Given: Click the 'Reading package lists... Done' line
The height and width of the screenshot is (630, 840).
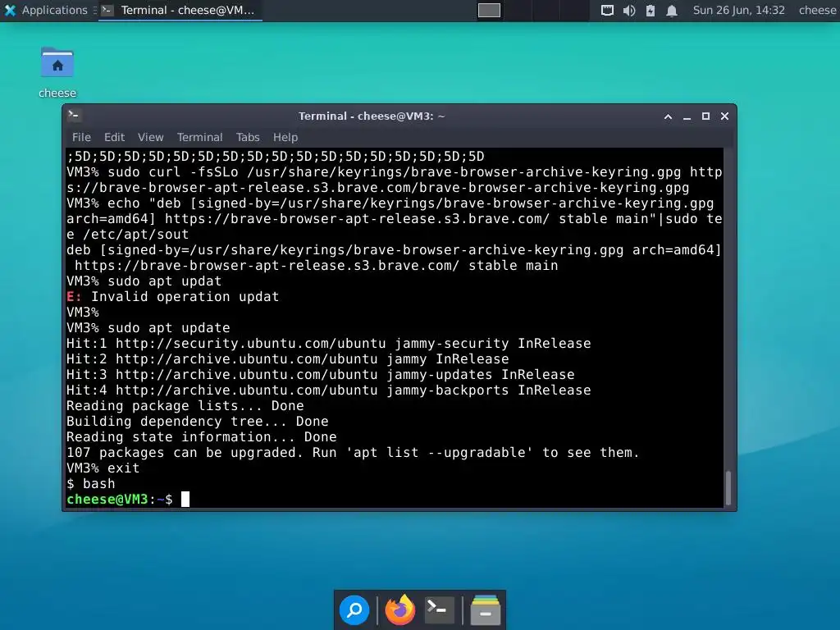Looking at the screenshot, I should coord(185,406).
